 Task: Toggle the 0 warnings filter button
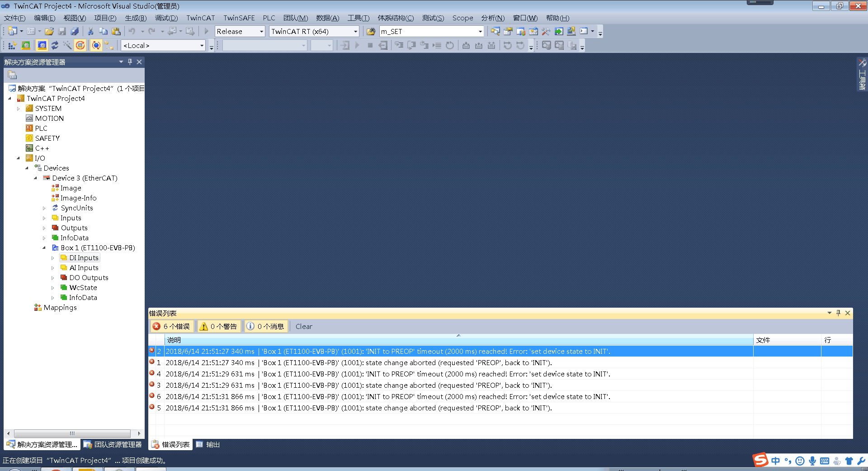218,326
